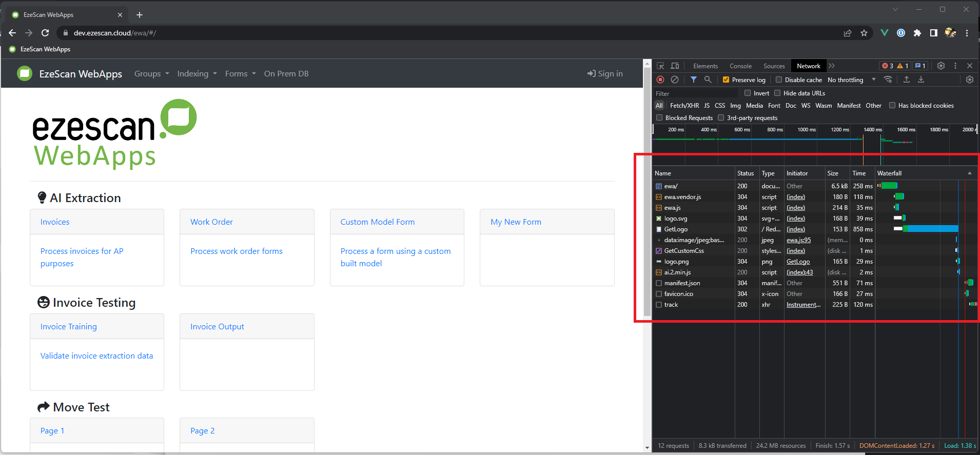Image resolution: width=980 pixels, height=455 pixels.
Task: Click Sign in button
Action: click(605, 74)
